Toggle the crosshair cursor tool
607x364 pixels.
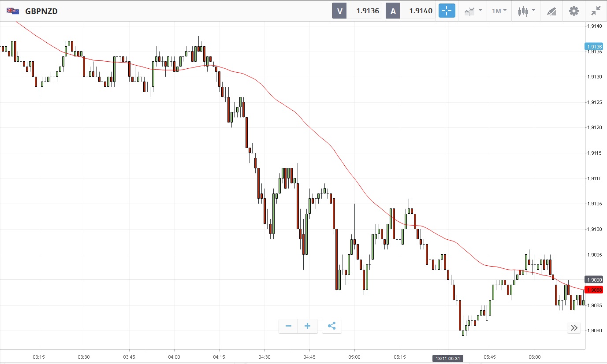tap(446, 11)
